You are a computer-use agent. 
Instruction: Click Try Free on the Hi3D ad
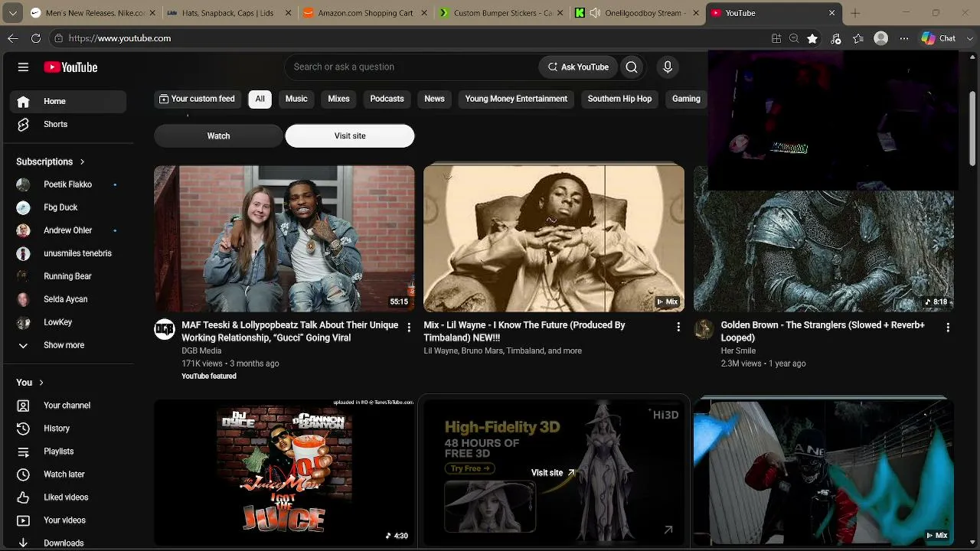pyautogui.click(x=469, y=468)
